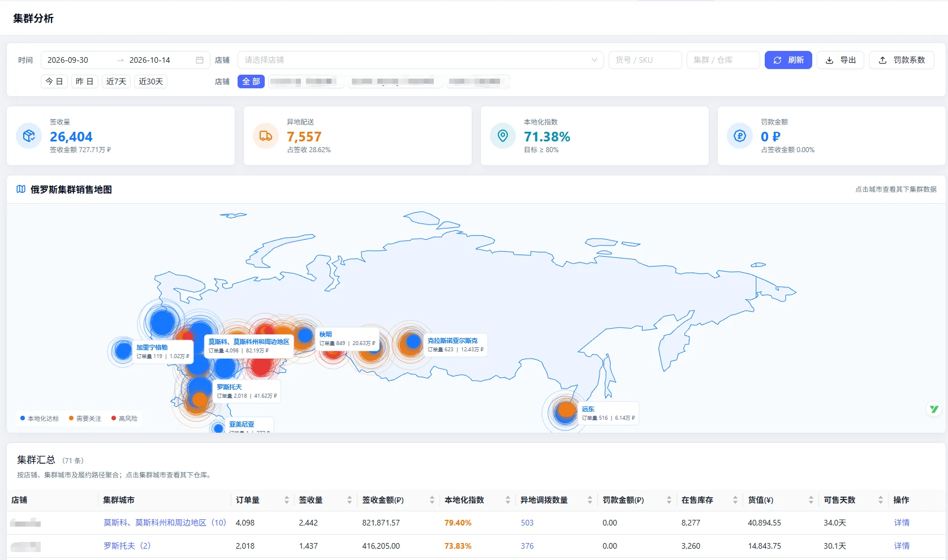Screen dimensions: 948x560
Task: Click the penalty amount ruble icon
Action: coord(740,136)
